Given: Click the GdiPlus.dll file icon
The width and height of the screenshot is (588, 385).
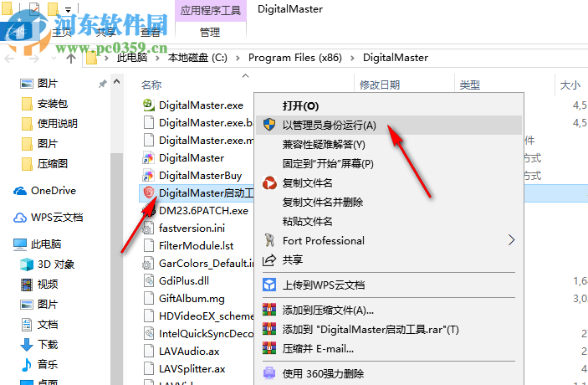Looking at the screenshot, I should click(x=149, y=280).
